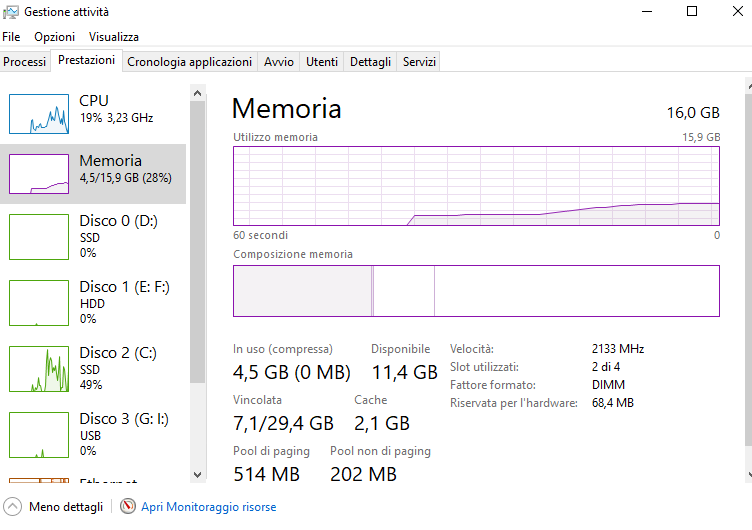Screen dimensions: 752x530
Task: Click the Utilizzo memoria label
Action: point(275,137)
